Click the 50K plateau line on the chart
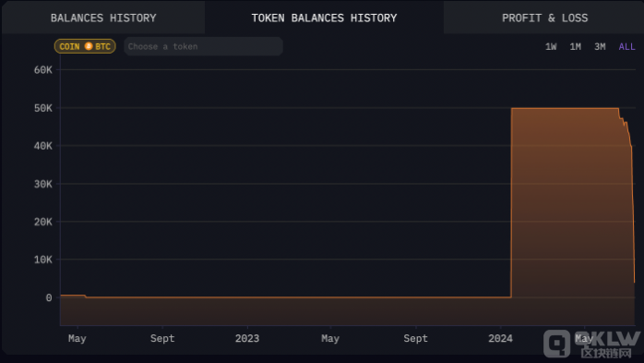This screenshot has height=363, width=644. (x=565, y=108)
